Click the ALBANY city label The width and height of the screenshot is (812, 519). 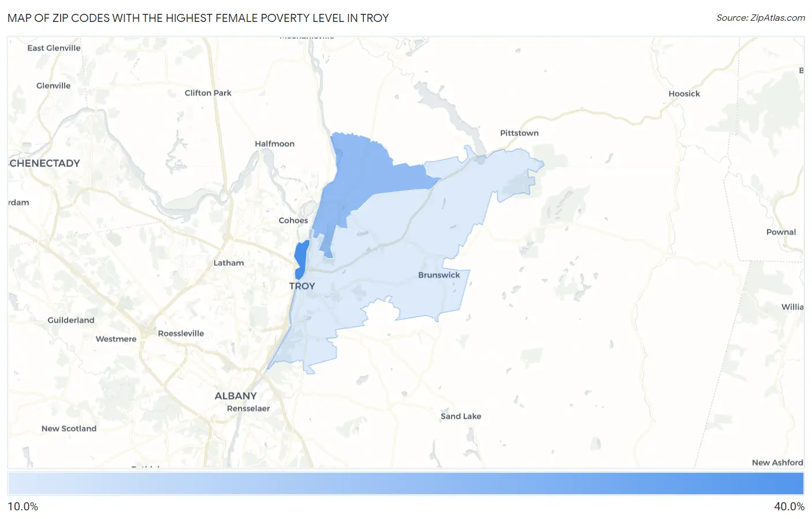click(236, 396)
